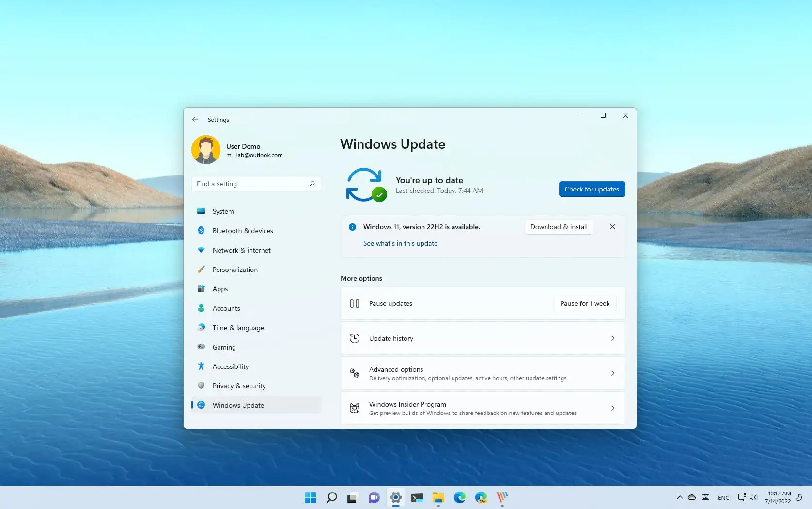
Task: Open the User Demo profile avatar
Action: click(206, 150)
